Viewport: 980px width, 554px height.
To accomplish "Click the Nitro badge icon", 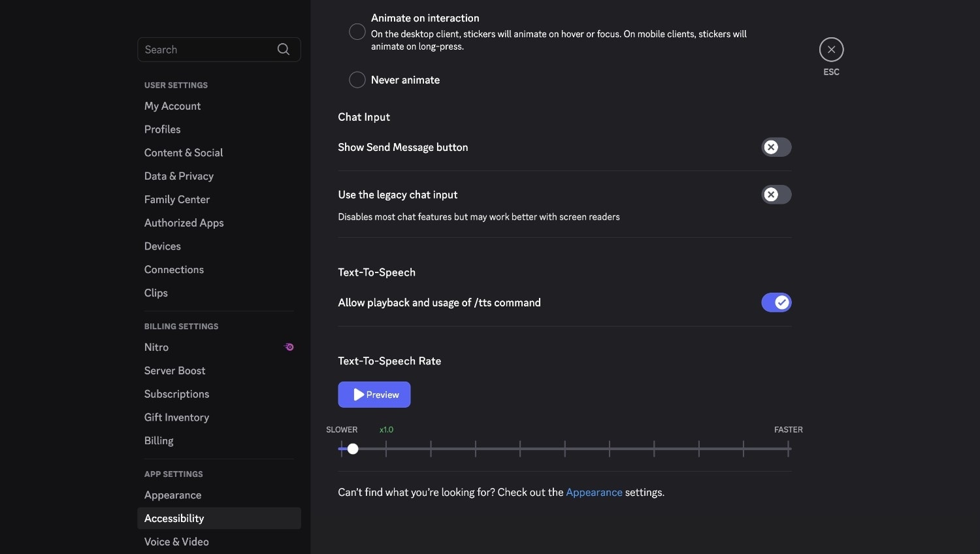I will tap(289, 347).
